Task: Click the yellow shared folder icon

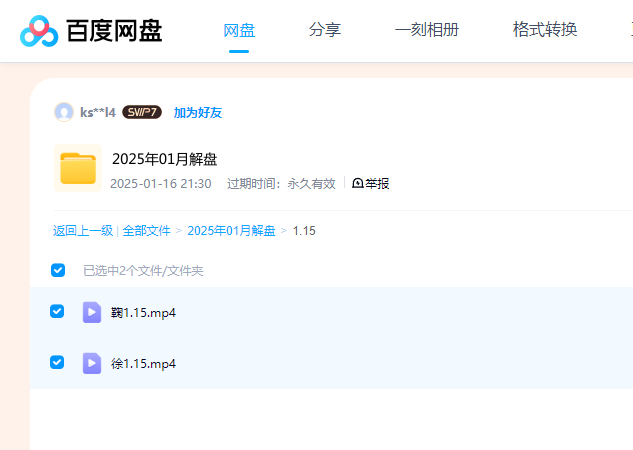Action: (x=78, y=168)
